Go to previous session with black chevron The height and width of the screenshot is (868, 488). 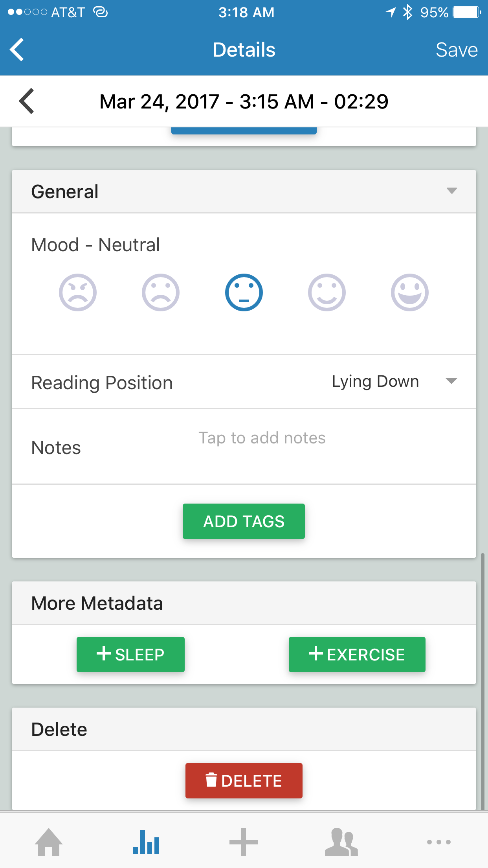point(27,101)
